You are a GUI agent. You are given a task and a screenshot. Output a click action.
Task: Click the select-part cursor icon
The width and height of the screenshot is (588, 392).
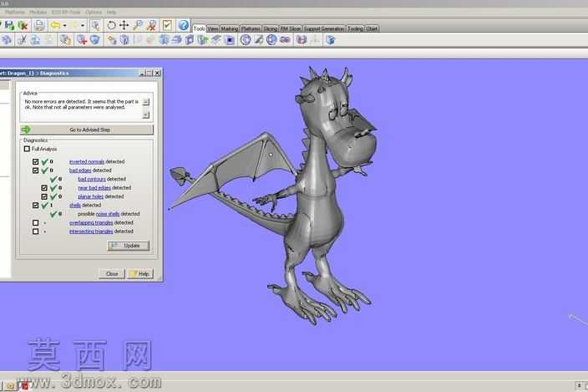tap(96, 26)
